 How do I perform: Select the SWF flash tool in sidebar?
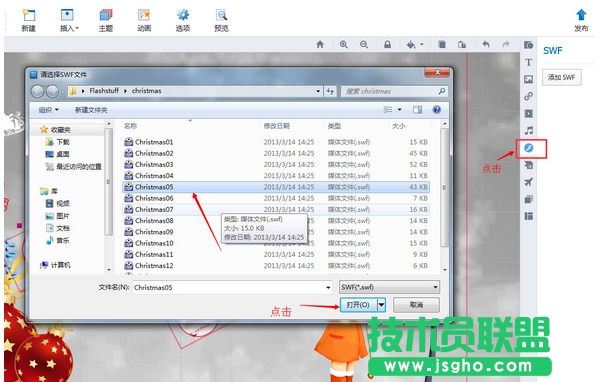coord(529,148)
